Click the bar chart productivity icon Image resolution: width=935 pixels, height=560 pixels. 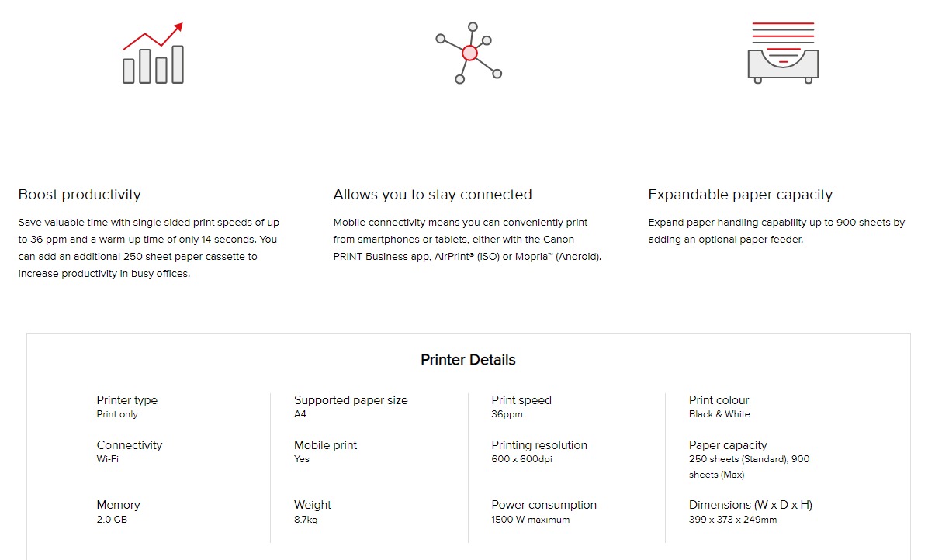point(154,53)
